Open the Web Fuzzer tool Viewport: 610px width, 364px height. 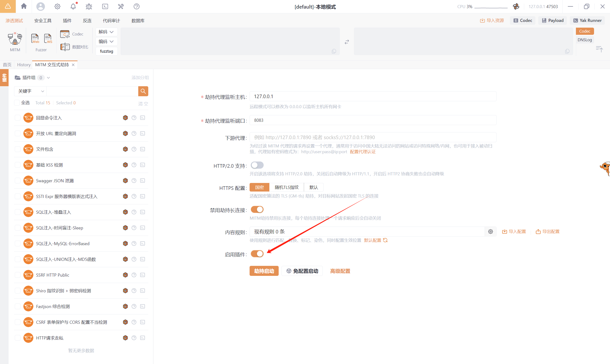(35, 39)
